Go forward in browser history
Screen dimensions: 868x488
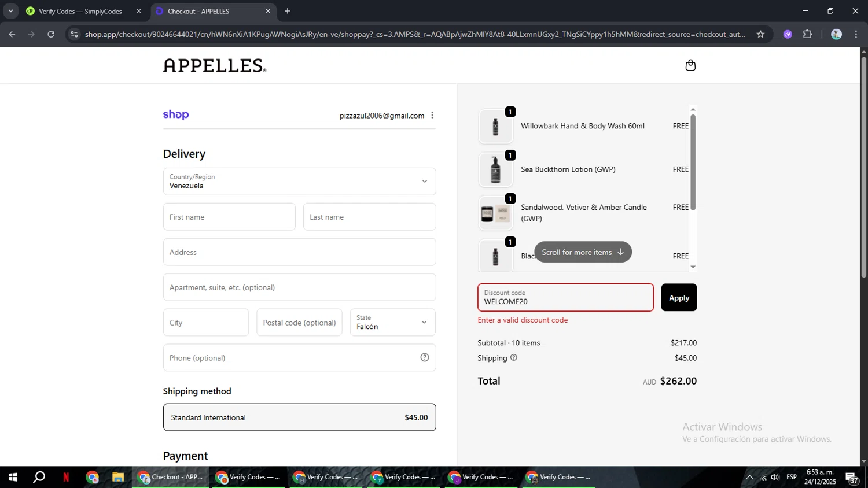[x=31, y=34]
